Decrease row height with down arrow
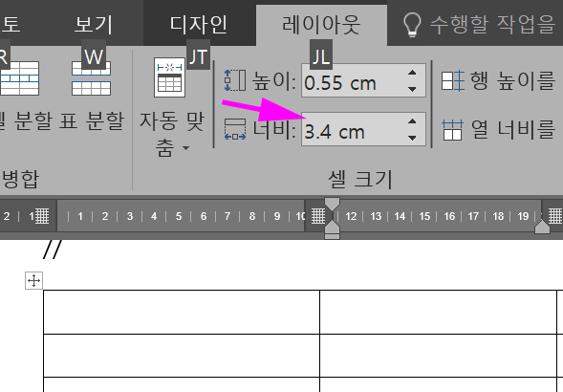Image resolution: width=563 pixels, height=392 pixels. 412,89
